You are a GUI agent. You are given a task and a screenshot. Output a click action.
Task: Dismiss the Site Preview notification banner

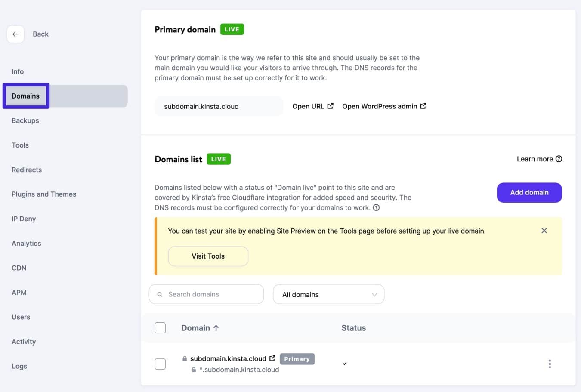pyautogui.click(x=544, y=230)
